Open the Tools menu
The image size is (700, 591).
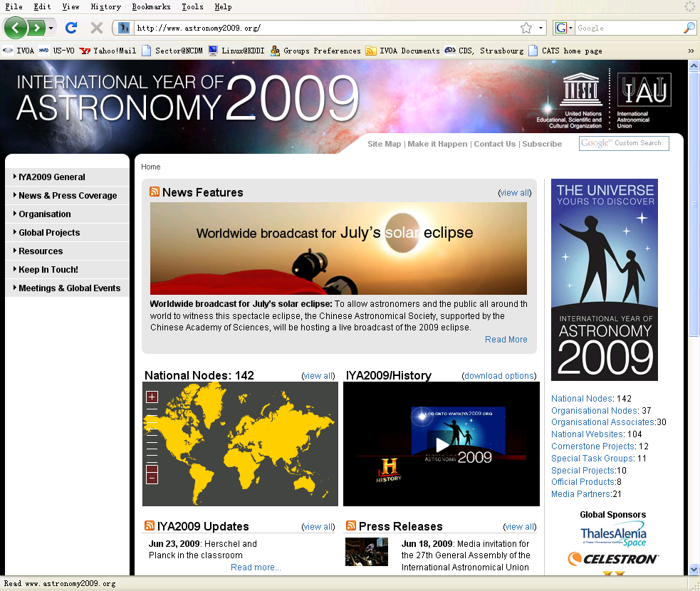[192, 6]
